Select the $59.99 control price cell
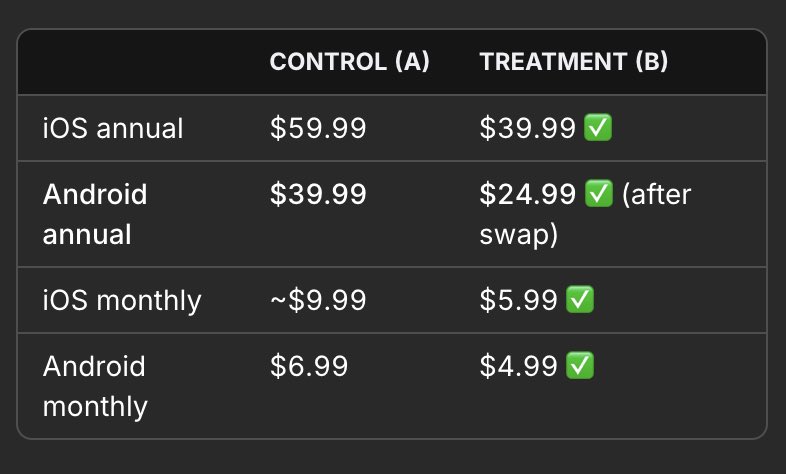786x474 pixels. click(318, 128)
